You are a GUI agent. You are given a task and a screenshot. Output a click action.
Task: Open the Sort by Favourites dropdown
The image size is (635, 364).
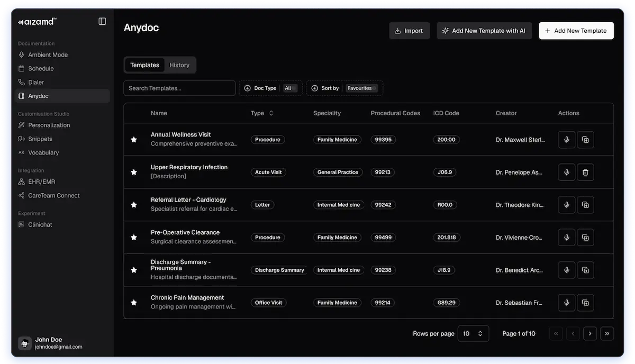pyautogui.click(x=344, y=88)
